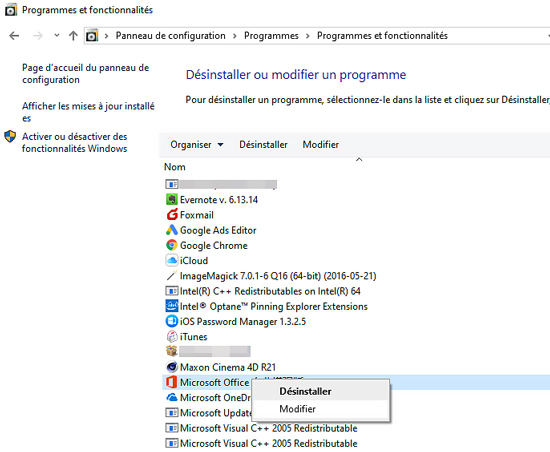Select Maxon Cinema 4D R21 entry
Viewport: 550px width, 452px height.
[228, 367]
